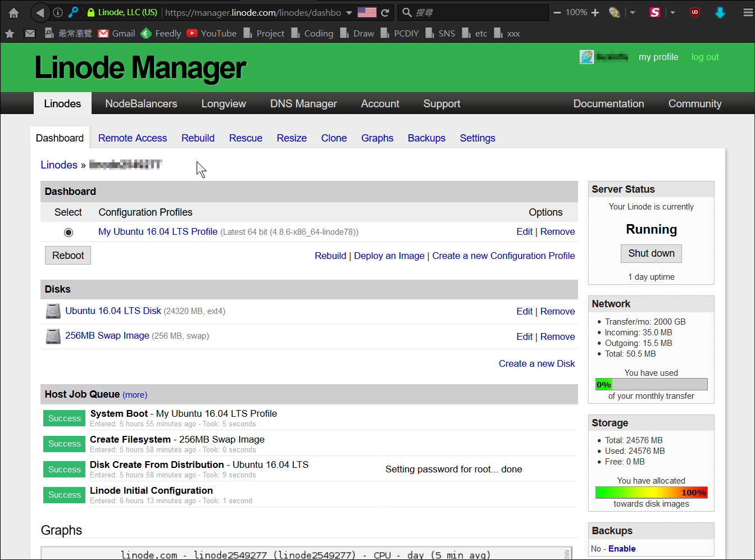Click the 100% disk allocation bar
This screenshot has height=560, width=755.
651,493
